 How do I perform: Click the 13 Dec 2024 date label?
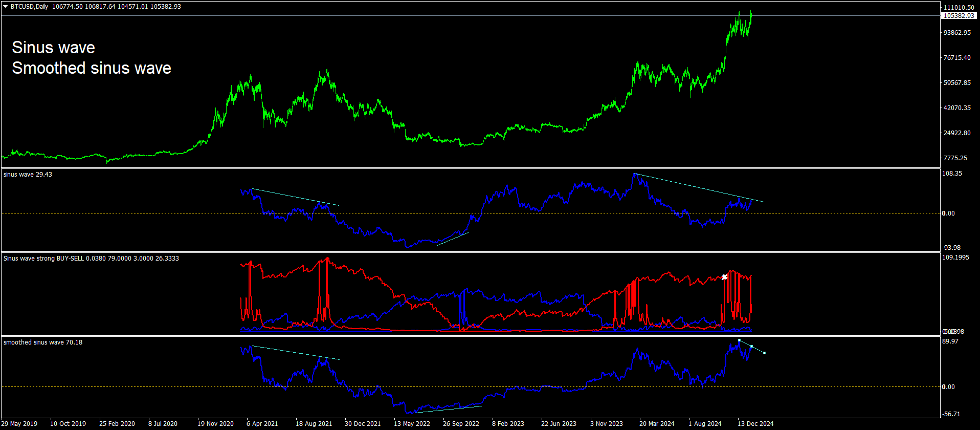(x=755, y=424)
